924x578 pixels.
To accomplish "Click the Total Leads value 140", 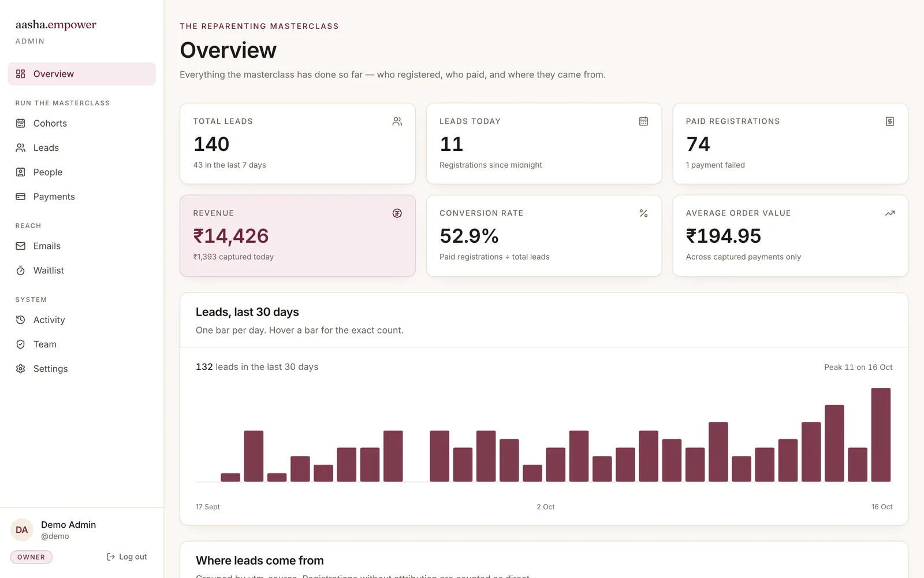I will tap(211, 144).
